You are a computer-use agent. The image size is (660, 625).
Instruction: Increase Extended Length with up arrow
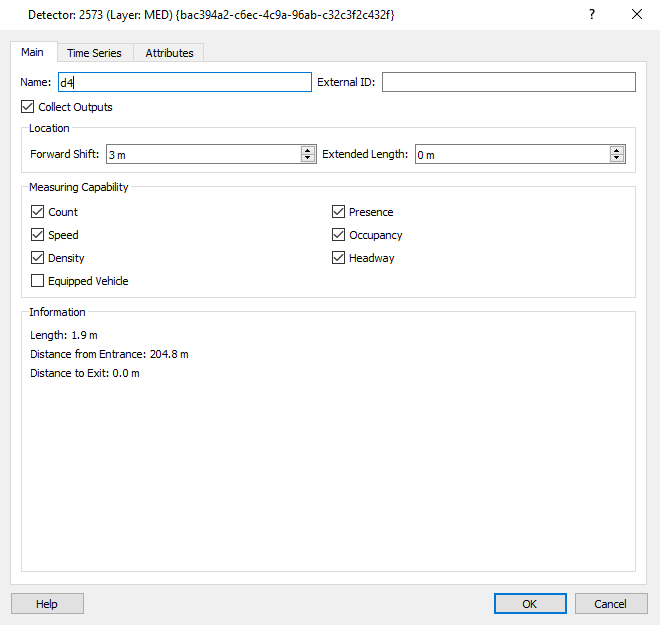point(617,150)
